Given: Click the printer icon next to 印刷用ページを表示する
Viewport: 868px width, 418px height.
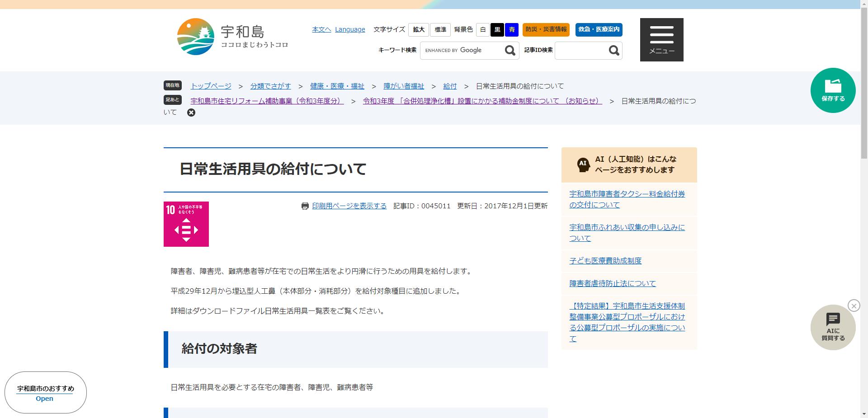Looking at the screenshot, I should click(305, 206).
